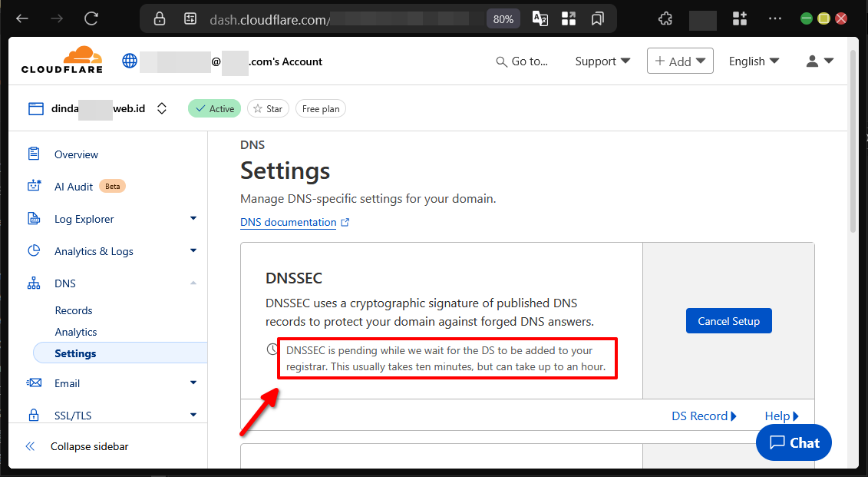Open site permissions icon next to padlock
This screenshot has width=868, height=477.
click(x=190, y=19)
